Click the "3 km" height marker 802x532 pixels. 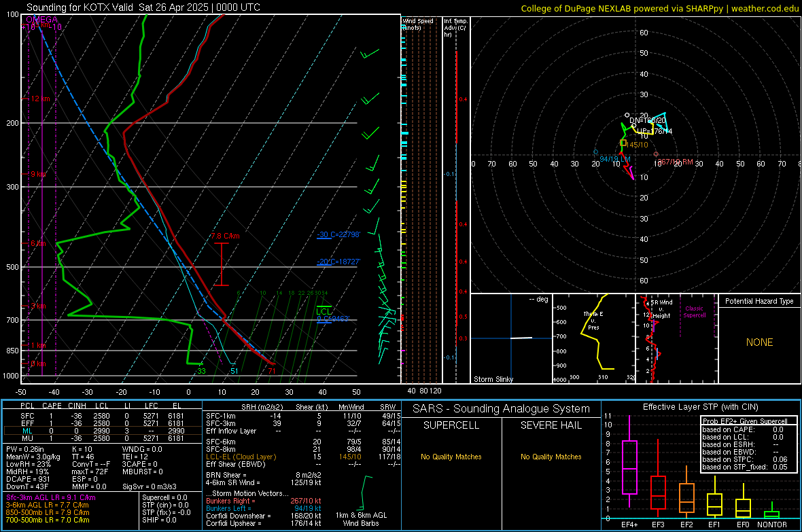[x=38, y=306]
